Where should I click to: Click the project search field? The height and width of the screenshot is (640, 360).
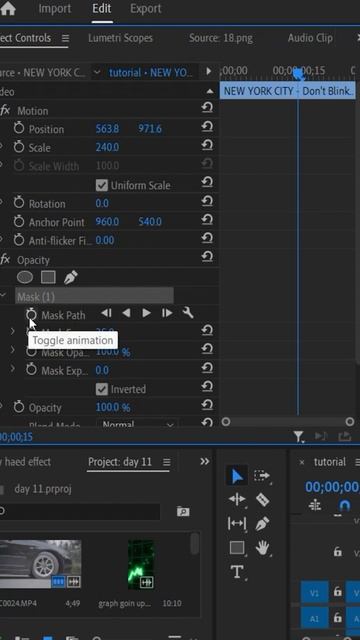point(80,511)
